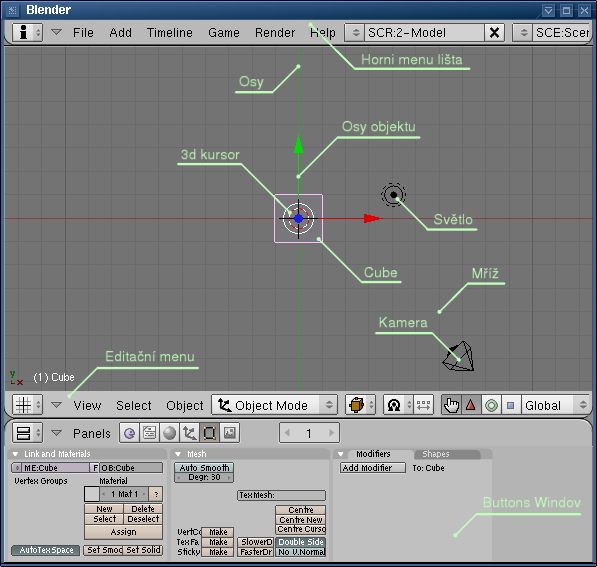Screen dimensions: 597x567
Task: Toggle AutoTexSpace option
Action: [46, 550]
